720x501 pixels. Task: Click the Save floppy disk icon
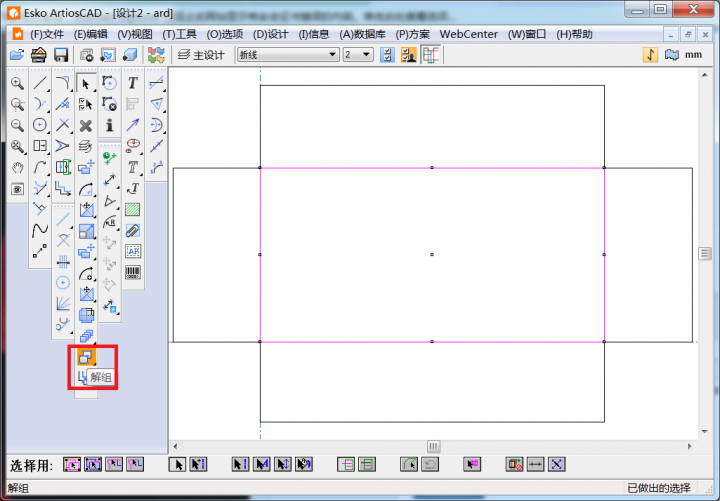pyautogui.click(x=61, y=54)
